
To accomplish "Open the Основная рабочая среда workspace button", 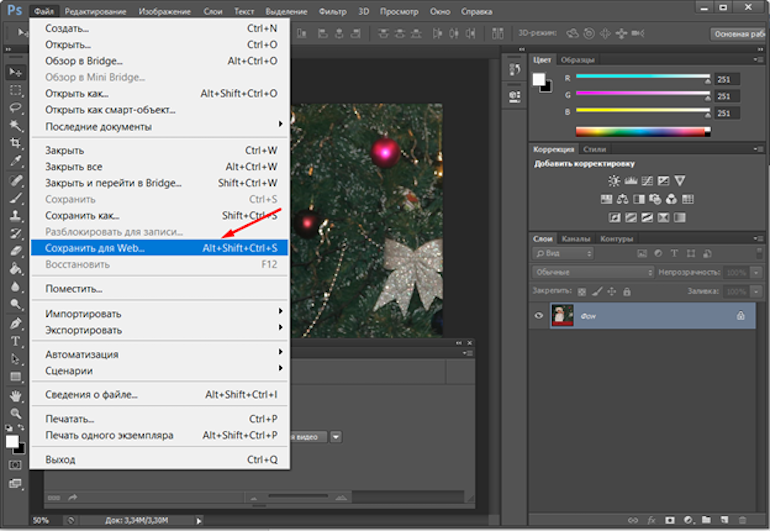I will [x=738, y=33].
